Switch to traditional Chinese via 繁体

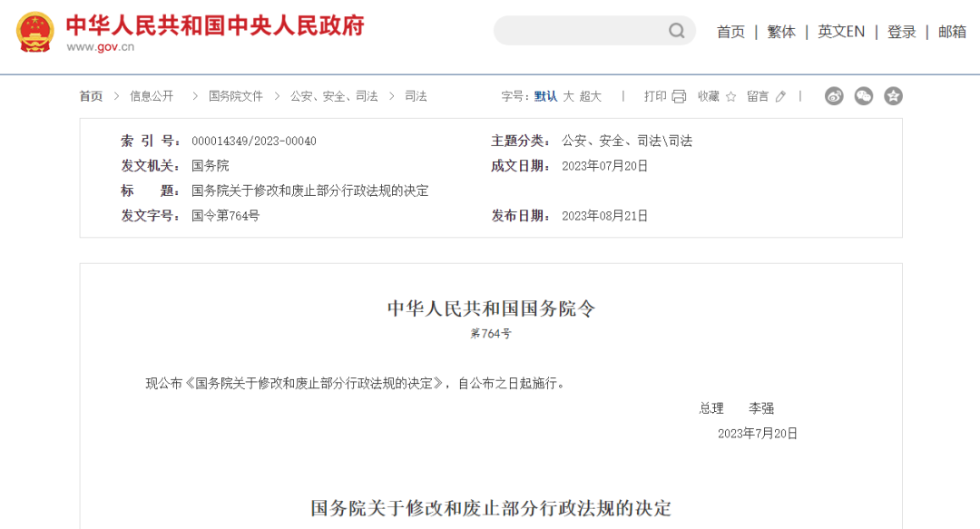780,31
